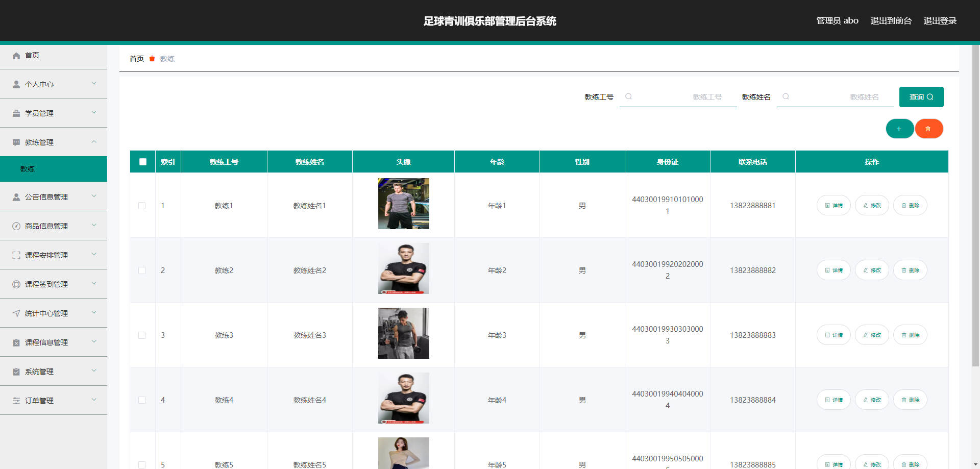Expand the 商品信息管理 chevron
980x469 pixels.
tap(94, 225)
